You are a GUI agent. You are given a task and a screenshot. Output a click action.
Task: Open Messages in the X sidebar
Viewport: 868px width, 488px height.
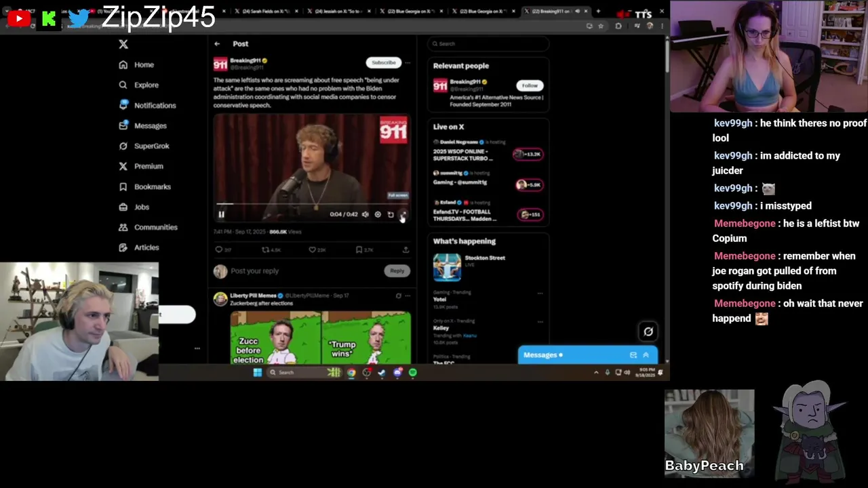click(142, 125)
